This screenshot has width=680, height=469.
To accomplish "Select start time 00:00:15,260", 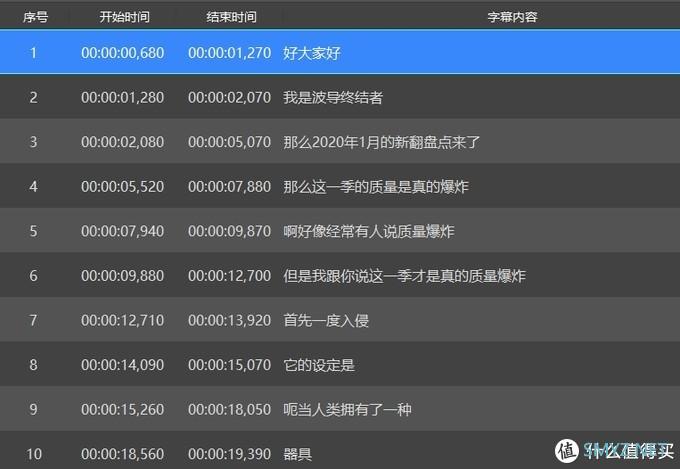I will [x=123, y=410].
